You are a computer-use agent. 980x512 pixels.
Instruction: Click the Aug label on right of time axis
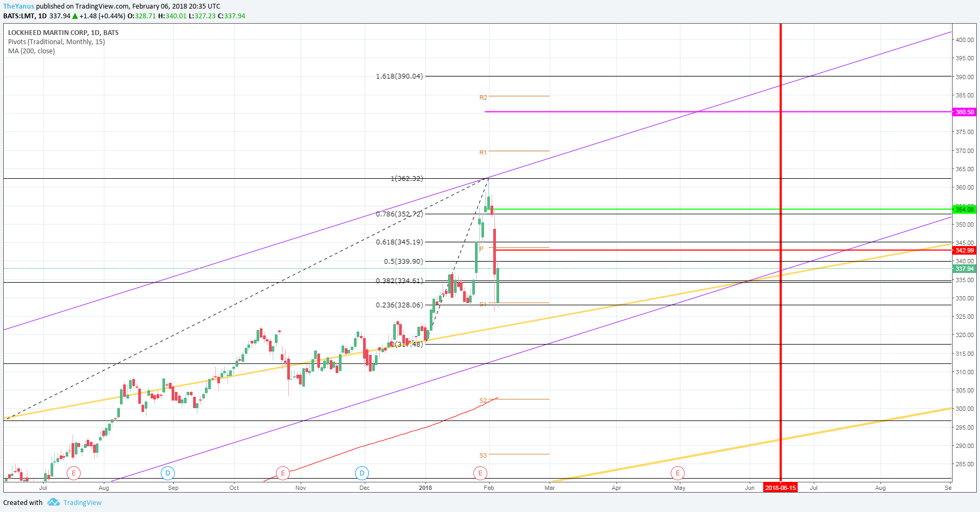880,488
